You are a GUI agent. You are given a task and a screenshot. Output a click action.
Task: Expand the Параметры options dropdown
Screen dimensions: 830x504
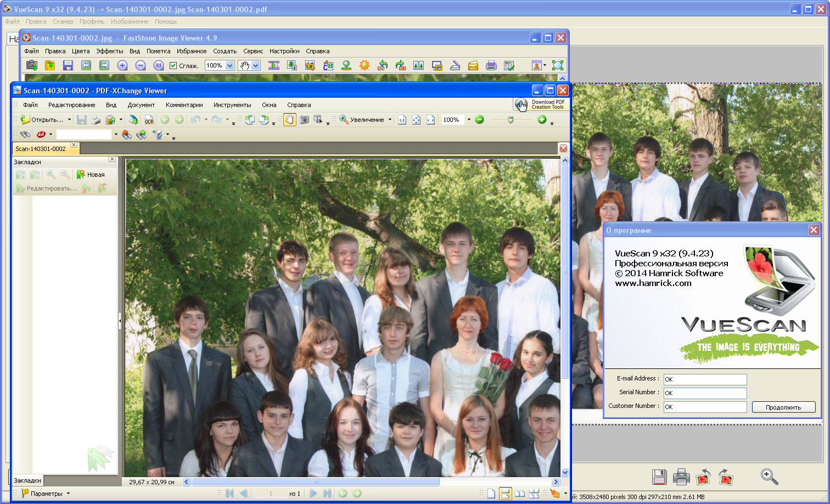tap(68, 494)
